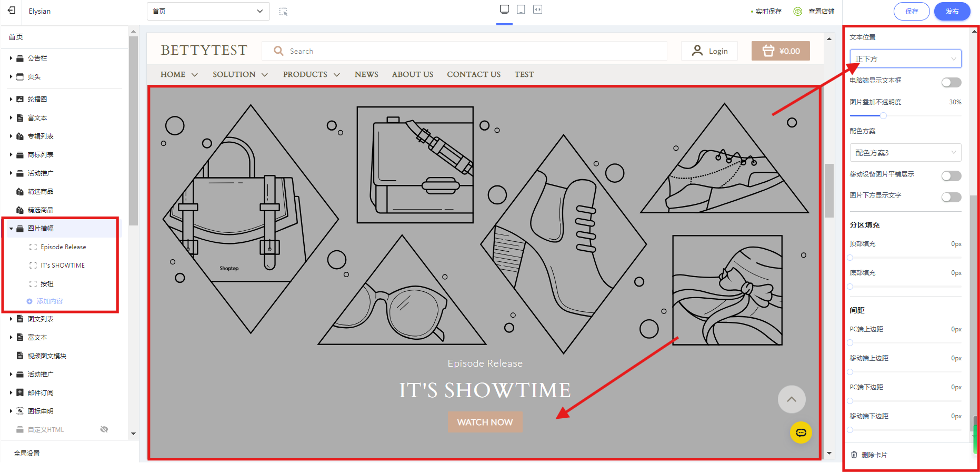Select the desktop preview device icon

tap(504, 9)
